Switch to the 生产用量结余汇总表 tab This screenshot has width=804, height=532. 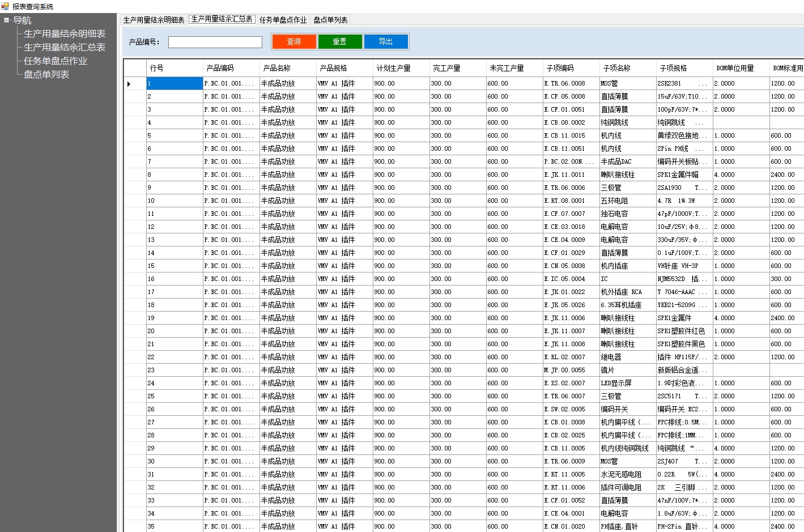tap(222, 19)
